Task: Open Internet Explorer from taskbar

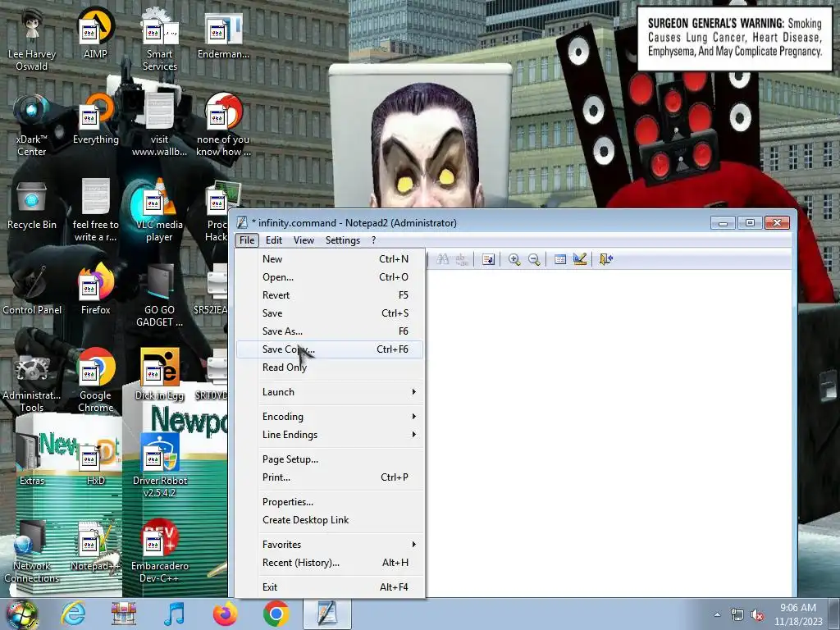Action: point(73,614)
